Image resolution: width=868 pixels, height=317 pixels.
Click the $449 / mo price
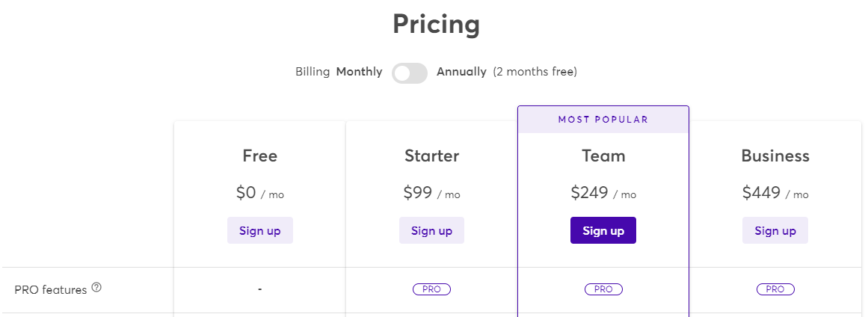pyautogui.click(x=775, y=193)
